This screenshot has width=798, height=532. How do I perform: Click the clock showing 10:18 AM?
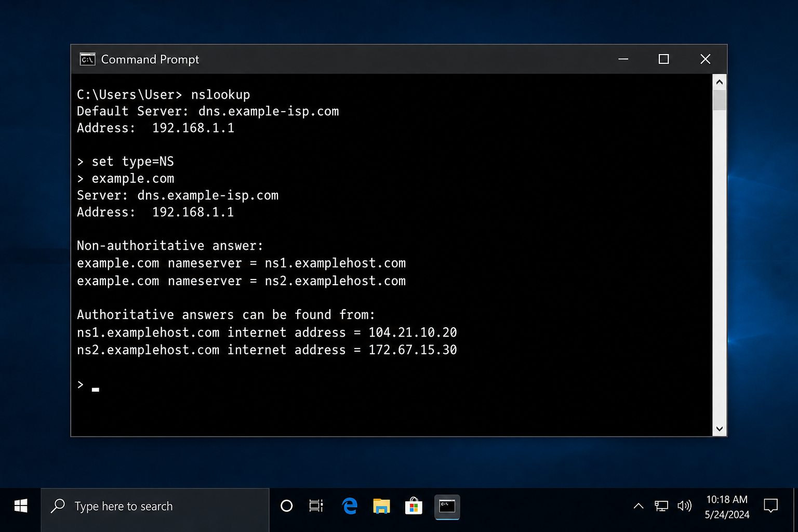tap(727, 500)
